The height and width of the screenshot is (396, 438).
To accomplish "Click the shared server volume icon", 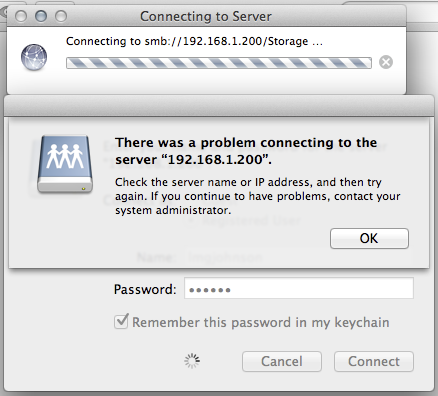I will (x=65, y=164).
